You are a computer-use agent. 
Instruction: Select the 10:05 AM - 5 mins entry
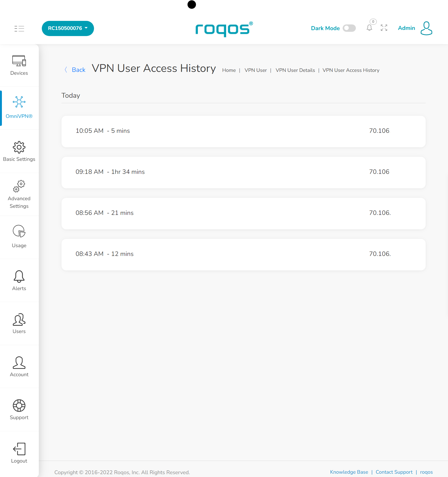(243, 131)
